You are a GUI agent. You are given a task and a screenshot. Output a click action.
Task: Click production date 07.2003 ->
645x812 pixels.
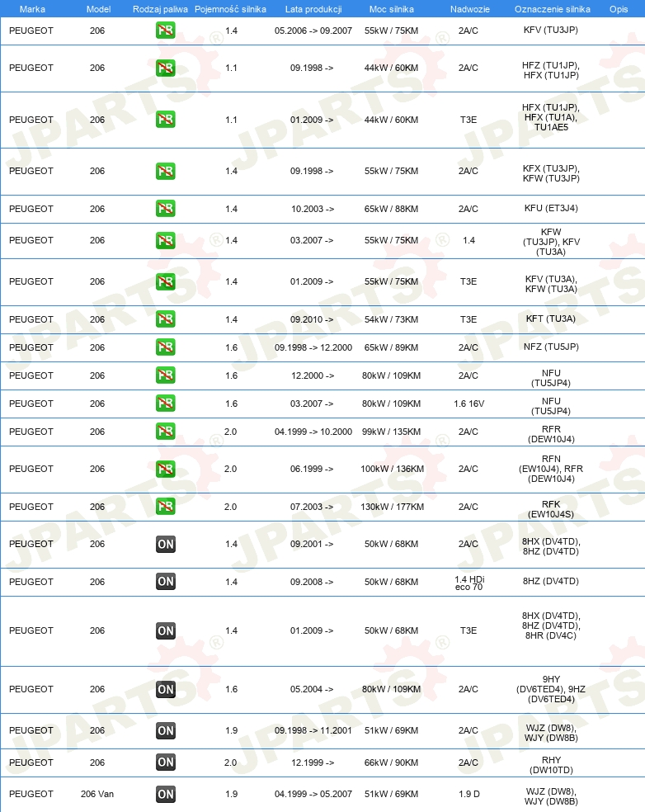pyautogui.click(x=312, y=507)
